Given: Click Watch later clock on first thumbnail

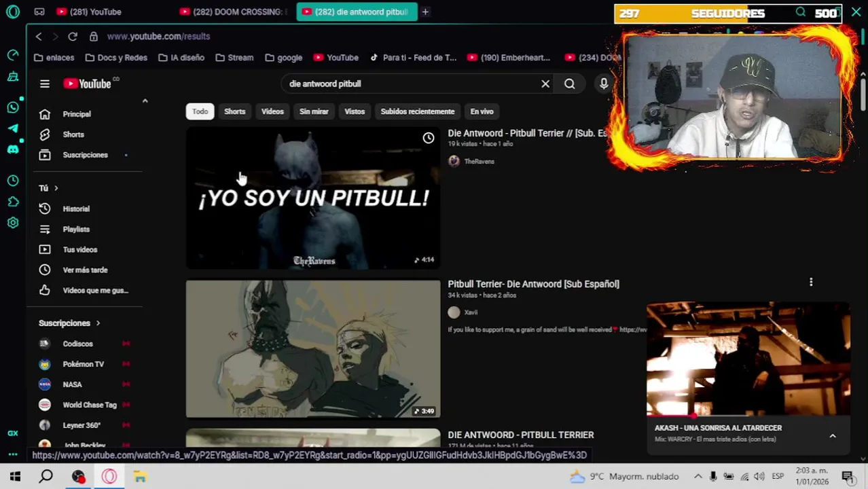Looking at the screenshot, I should (x=429, y=139).
